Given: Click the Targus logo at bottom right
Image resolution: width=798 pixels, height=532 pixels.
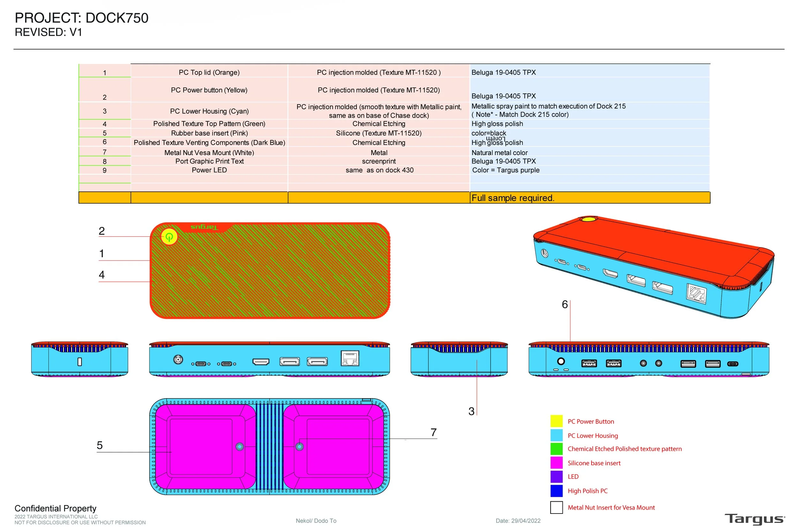Looking at the screenshot, I should 754,519.
